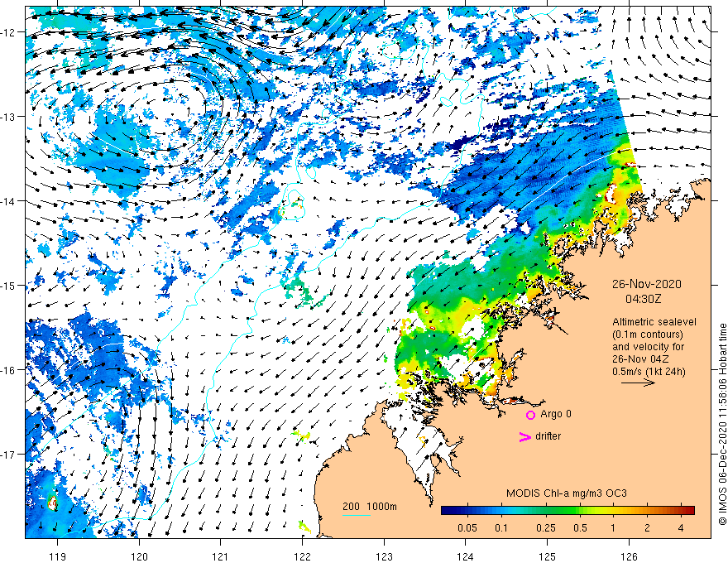728x563 pixels.
Task: Click the 0.05 color bar tick value
Action: pyautogui.click(x=467, y=528)
